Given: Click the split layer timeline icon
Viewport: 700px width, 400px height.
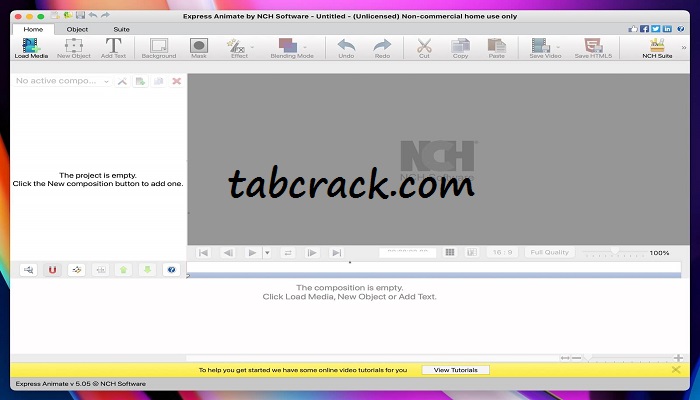Looking at the screenshot, I should [100, 270].
